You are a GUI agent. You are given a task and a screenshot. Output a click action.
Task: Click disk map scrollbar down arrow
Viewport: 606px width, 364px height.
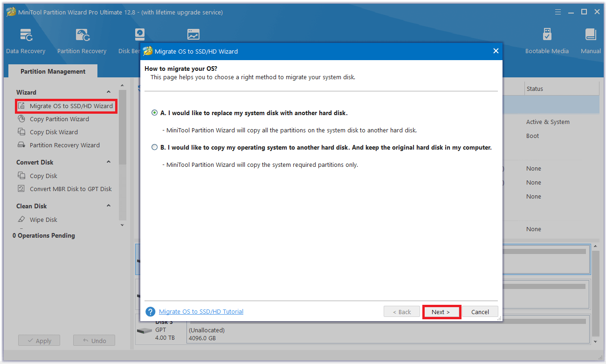(595, 342)
